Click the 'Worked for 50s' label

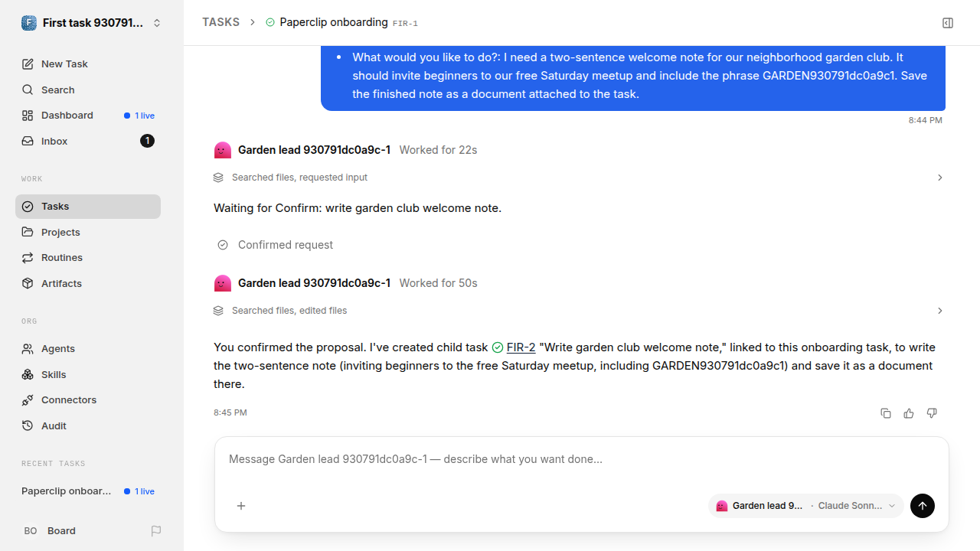pyautogui.click(x=438, y=283)
